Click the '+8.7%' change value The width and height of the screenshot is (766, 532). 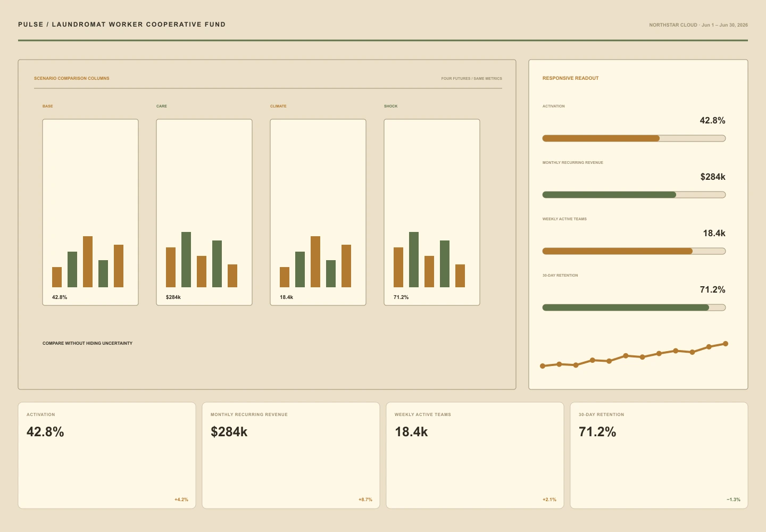click(365, 500)
